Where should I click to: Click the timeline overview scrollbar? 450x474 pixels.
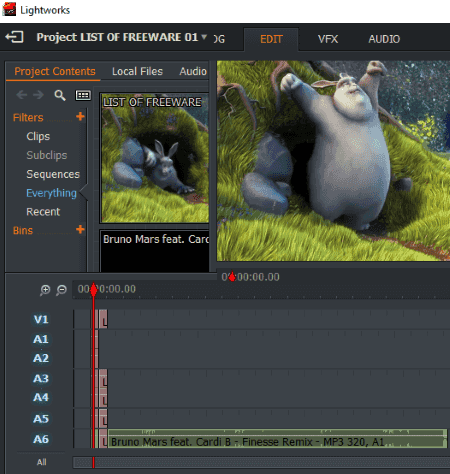pyautogui.click(x=261, y=462)
